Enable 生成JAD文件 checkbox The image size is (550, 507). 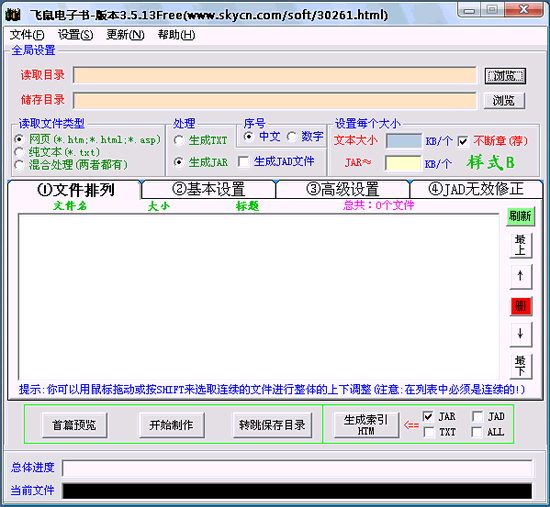[x=243, y=162]
